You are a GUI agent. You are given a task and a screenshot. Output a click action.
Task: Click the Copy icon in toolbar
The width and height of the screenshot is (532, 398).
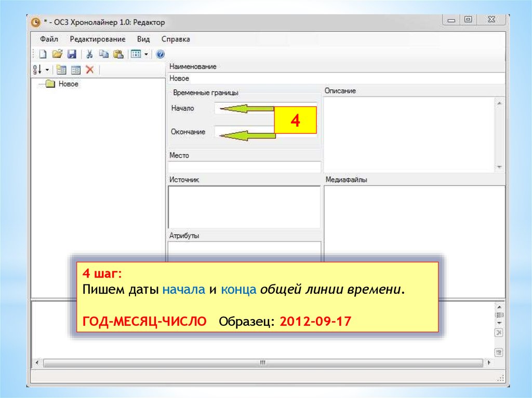tap(103, 54)
